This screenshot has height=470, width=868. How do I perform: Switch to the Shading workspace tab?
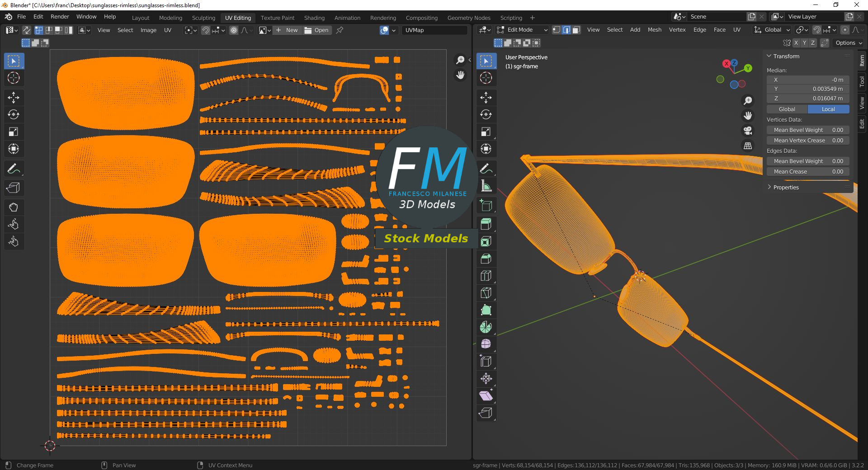[314, 18]
